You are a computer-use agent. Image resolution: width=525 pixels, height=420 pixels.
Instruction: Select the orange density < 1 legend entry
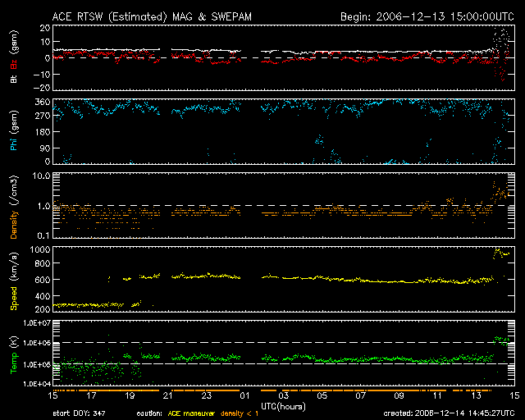(241, 413)
